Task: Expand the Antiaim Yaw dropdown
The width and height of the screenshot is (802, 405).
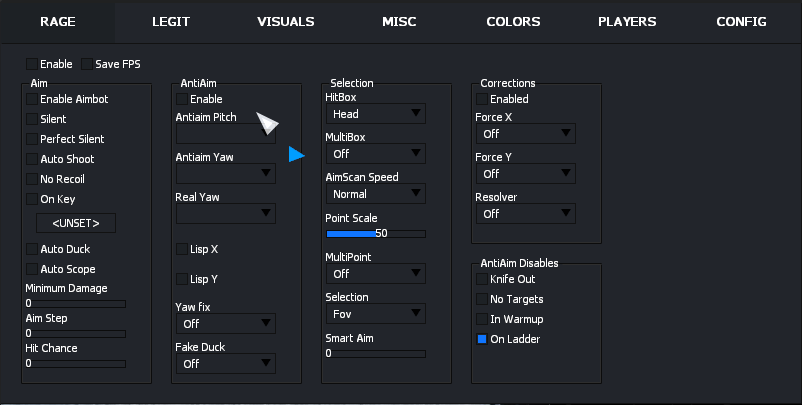Action: point(225,173)
